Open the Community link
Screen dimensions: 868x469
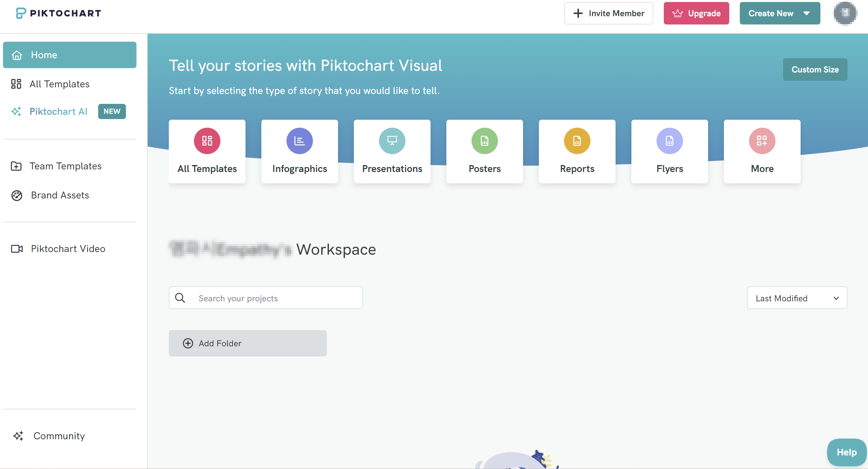[x=59, y=436]
